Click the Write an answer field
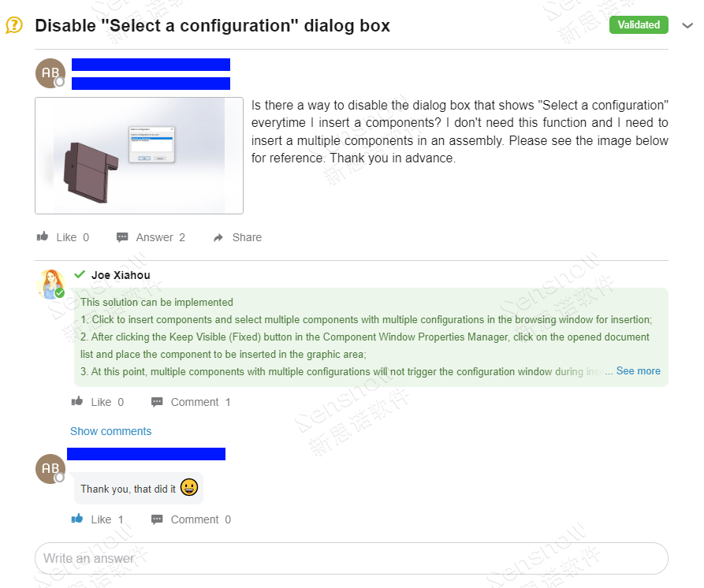This screenshot has width=704, height=588. [351, 558]
